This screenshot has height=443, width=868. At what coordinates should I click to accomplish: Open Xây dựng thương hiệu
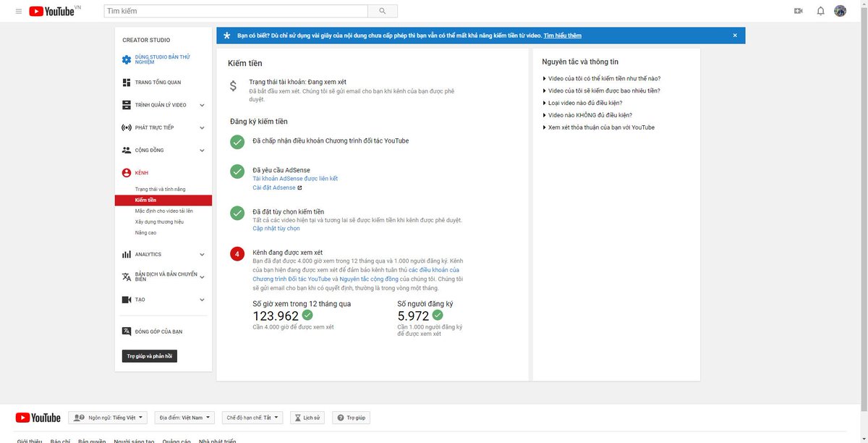click(159, 221)
